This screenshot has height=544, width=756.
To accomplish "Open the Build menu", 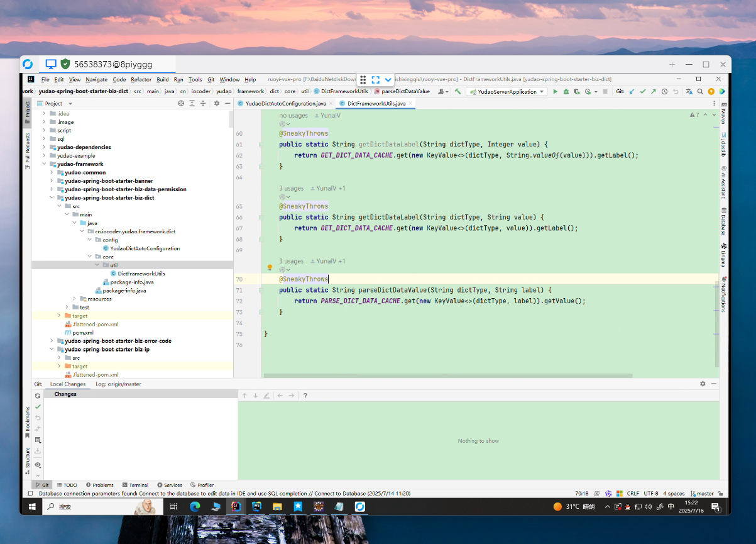I will (163, 80).
